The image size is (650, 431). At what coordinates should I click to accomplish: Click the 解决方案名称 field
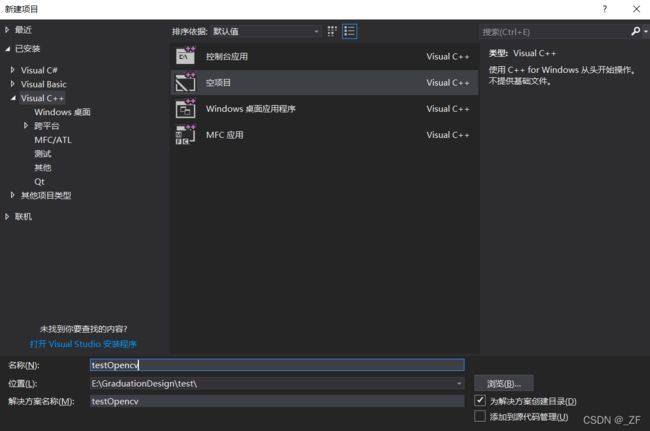click(277, 401)
